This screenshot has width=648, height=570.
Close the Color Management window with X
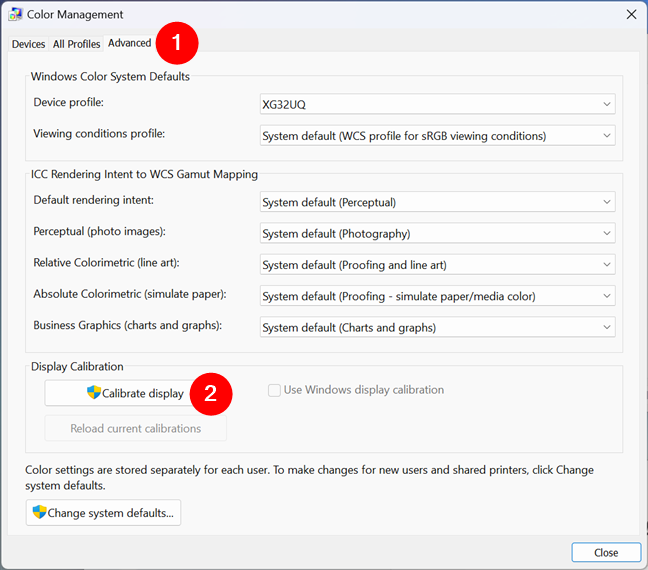click(631, 14)
